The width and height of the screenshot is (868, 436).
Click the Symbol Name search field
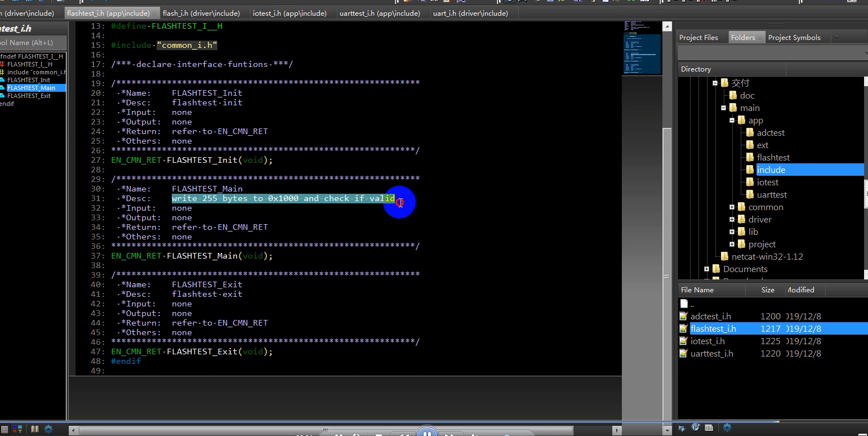click(x=33, y=43)
